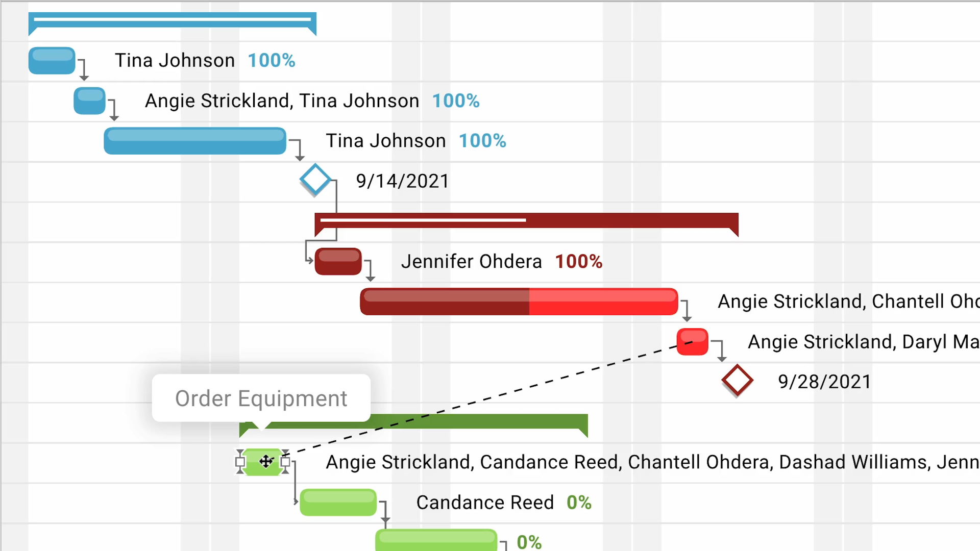Image resolution: width=980 pixels, height=551 pixels.
Task: Click the completed dark portion of the long red bar
Action: tap(444, 302)
